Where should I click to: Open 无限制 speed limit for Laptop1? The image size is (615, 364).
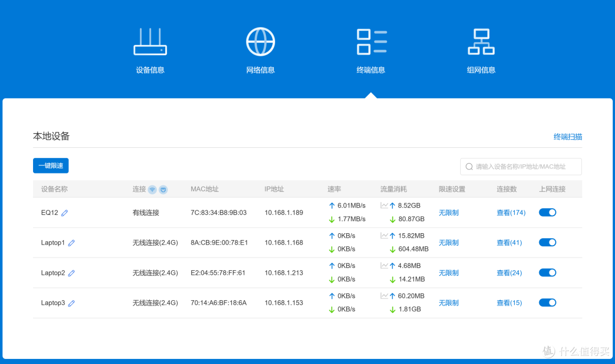click(449, 243)
